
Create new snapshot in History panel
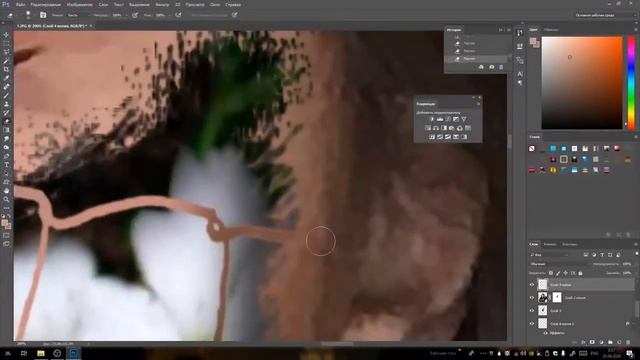coord(491,67)
